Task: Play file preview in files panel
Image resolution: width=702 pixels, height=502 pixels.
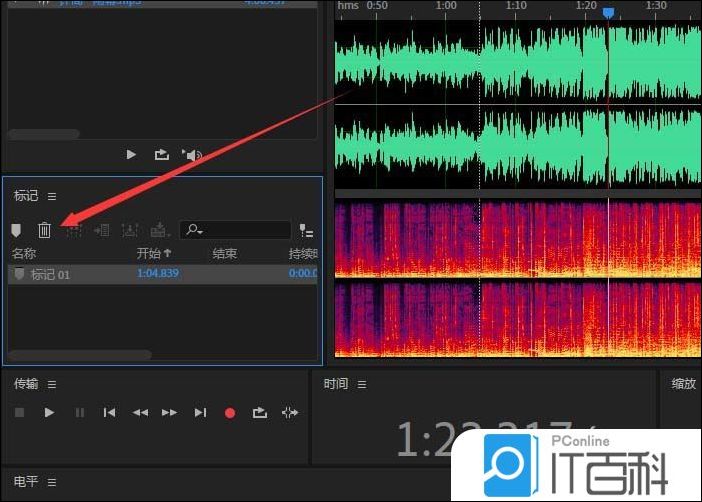Action: 131,154
